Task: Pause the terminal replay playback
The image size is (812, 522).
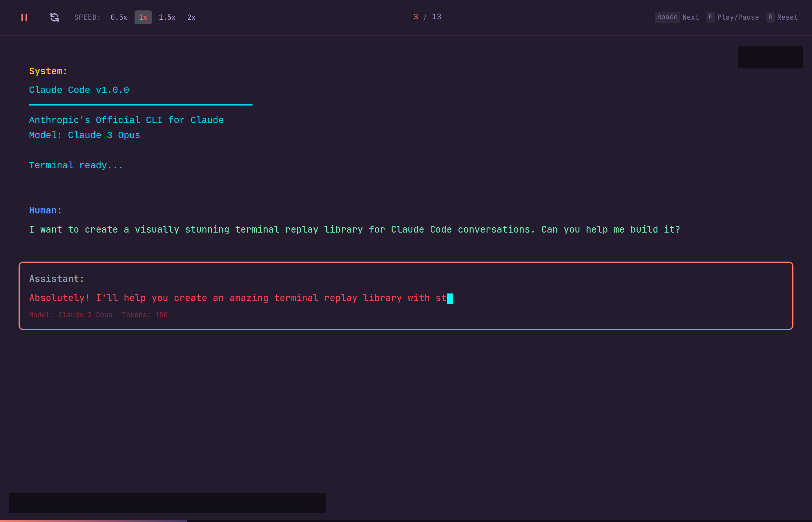Action: [24, 17]
